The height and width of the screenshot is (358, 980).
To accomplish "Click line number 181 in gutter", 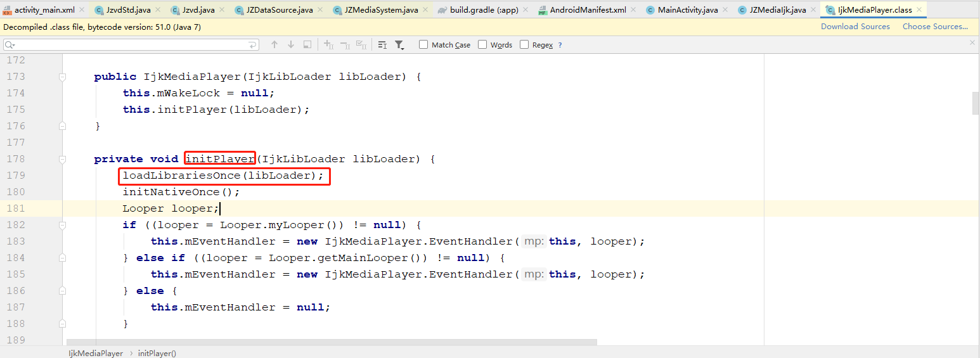I will [16, 208].
